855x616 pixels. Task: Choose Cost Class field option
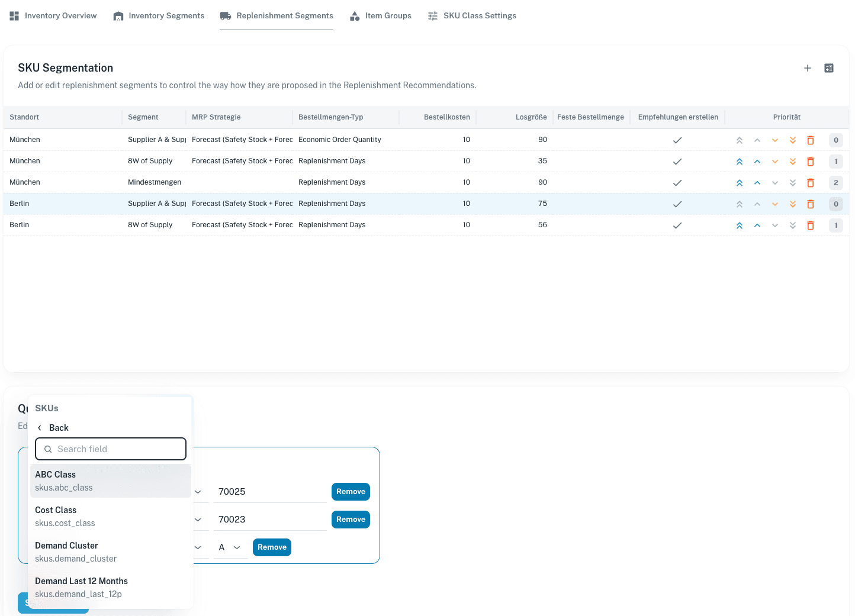click(111, 517)
